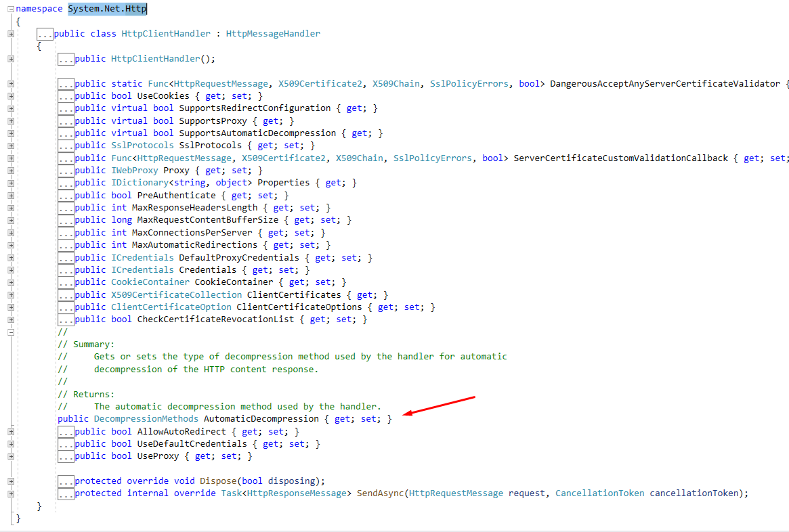Click the AllowAutoRedirect property name
This screenshot has width=789, height=532.
pyautogui.click(x=182, y=431)
